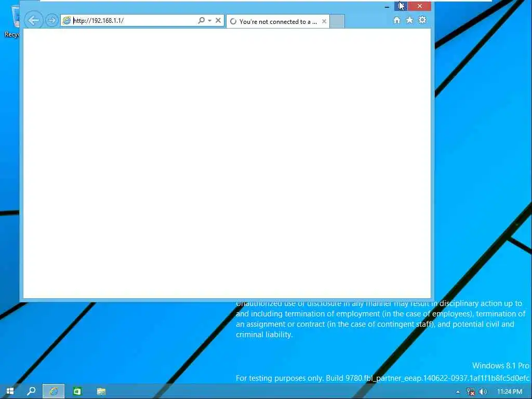Select the "You're not connected to a ..." tab

click(277, 21)
